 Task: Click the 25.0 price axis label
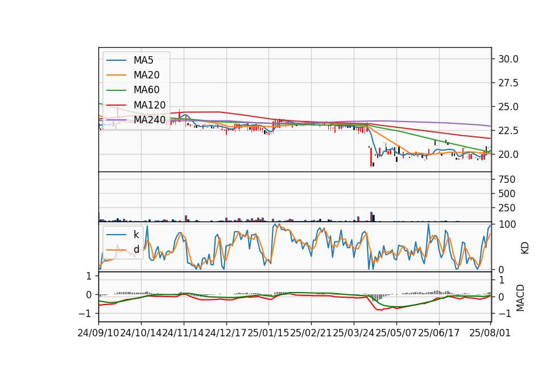click(508, 107)
